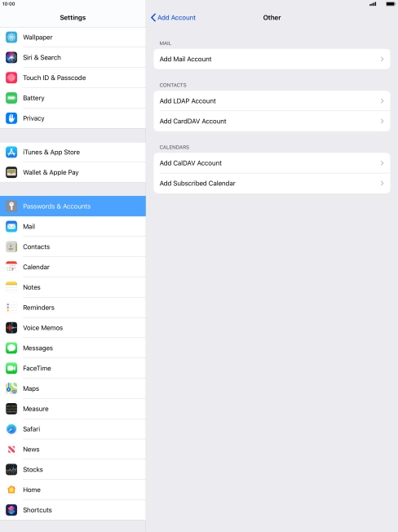Tap the Safari compass icon
Image resolution: width=398 pixels, height=532 pixels.
(x=11, y=429)
